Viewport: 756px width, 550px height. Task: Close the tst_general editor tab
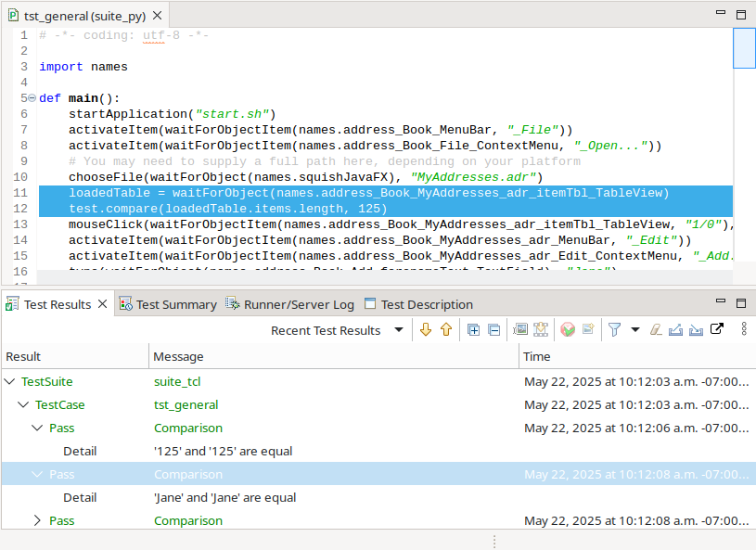click(x=157, y=16)
